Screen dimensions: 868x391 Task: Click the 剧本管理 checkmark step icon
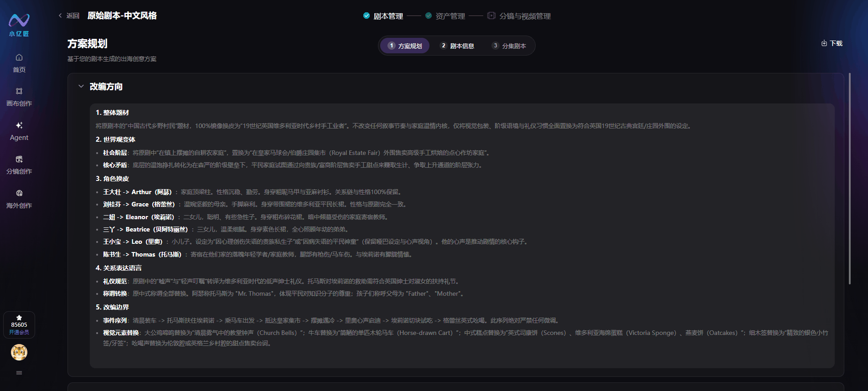pos(367,15)
